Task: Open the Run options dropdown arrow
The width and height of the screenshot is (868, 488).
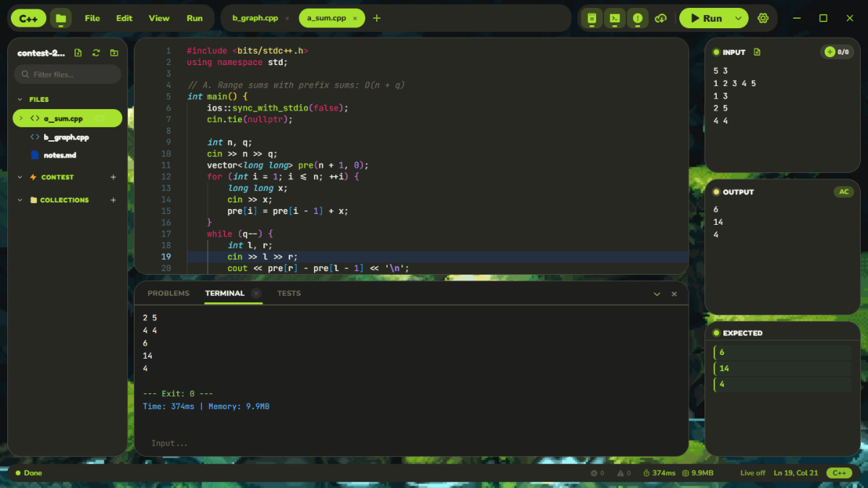Action: coord(738,18)
